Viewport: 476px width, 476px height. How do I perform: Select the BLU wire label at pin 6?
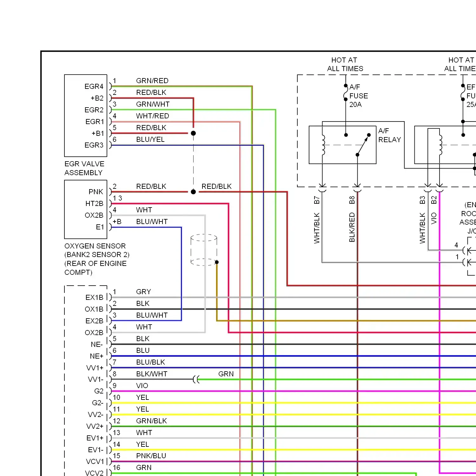[x=143, y=350]
